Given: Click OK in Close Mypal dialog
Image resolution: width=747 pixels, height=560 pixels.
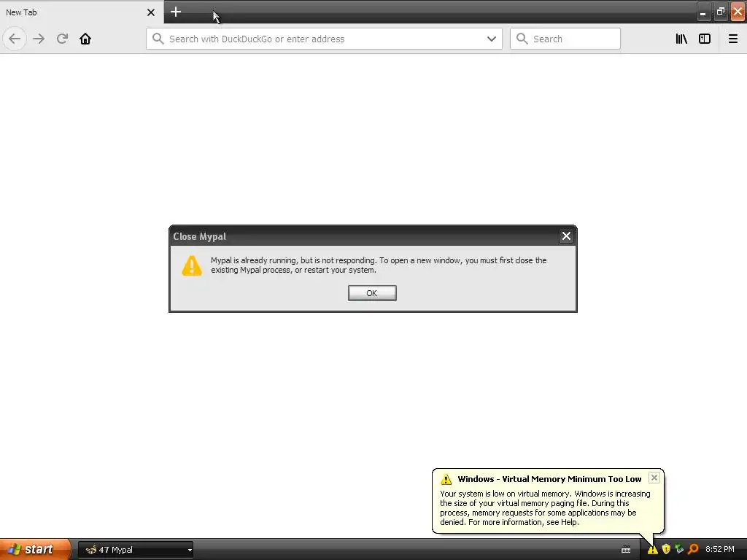Looking at the screenshot, I should (372, 293).
